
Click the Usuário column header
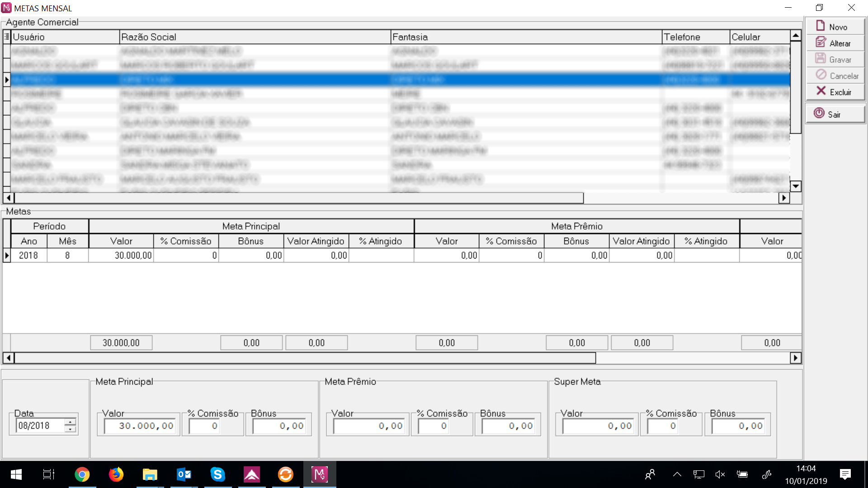coord(65,37)
